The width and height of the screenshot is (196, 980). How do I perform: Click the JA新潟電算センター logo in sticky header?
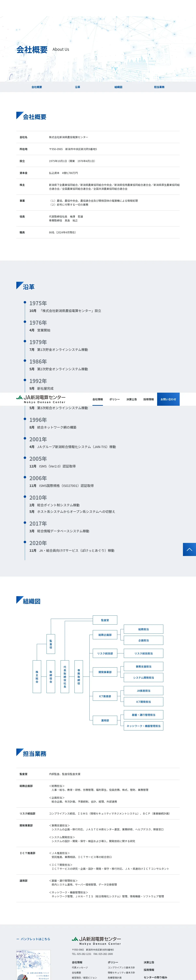41,399
